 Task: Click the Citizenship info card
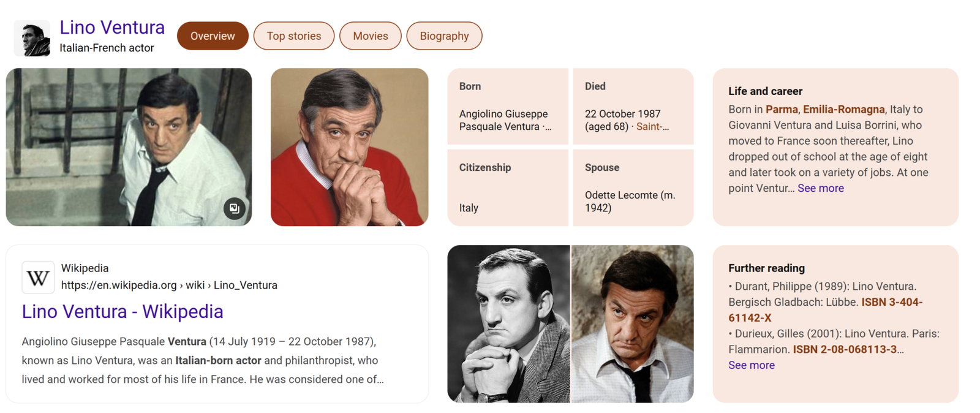(x=508, y=188)
